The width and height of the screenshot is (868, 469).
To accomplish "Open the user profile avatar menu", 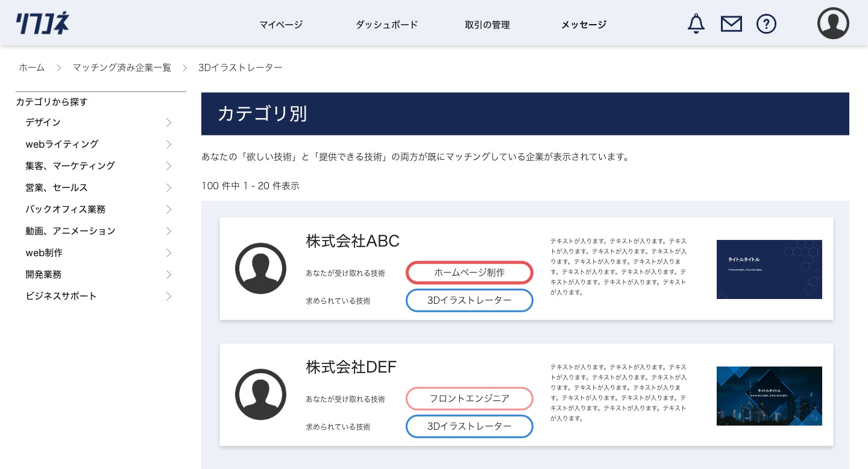I will [833, 23].
